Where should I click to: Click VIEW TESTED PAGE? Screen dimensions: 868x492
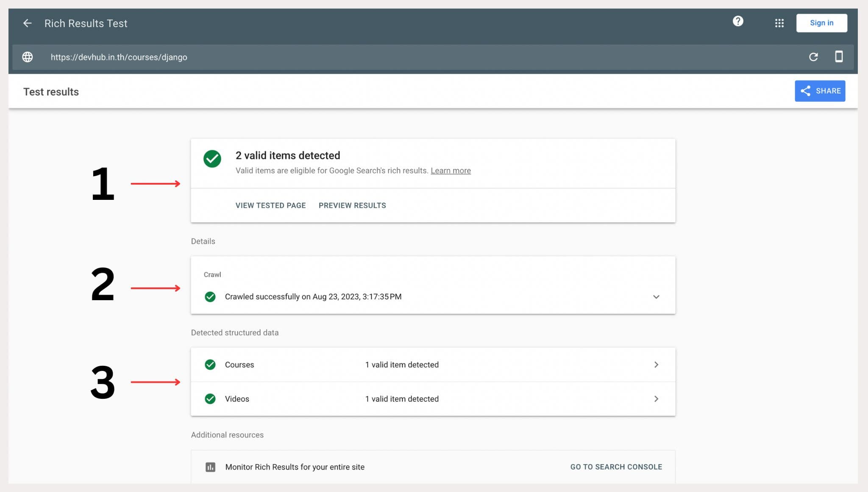(x=270, y=205)
